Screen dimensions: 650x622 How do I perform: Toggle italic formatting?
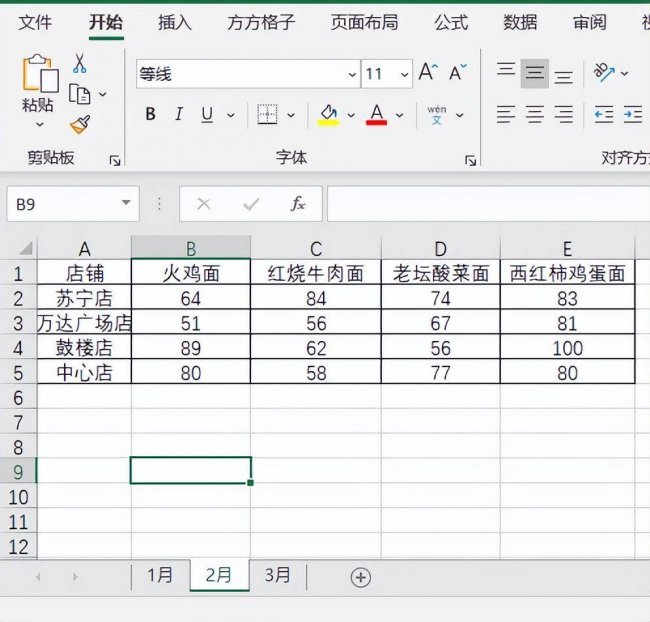[179, 114]
